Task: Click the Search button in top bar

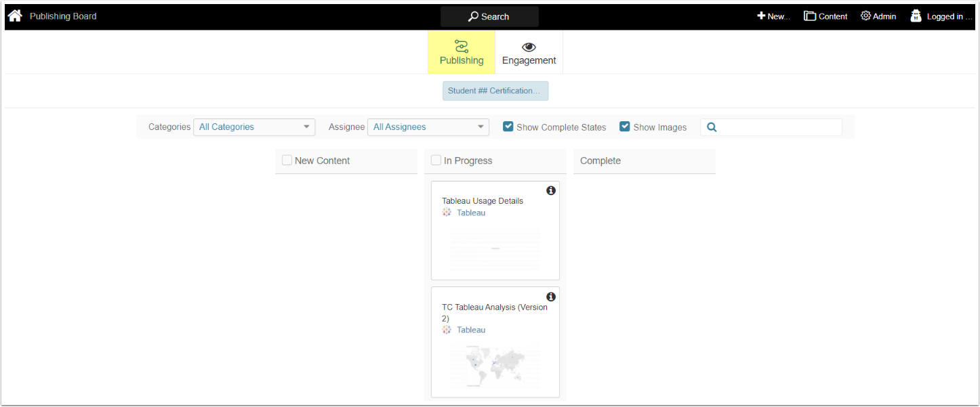Action: pos(489,16)
